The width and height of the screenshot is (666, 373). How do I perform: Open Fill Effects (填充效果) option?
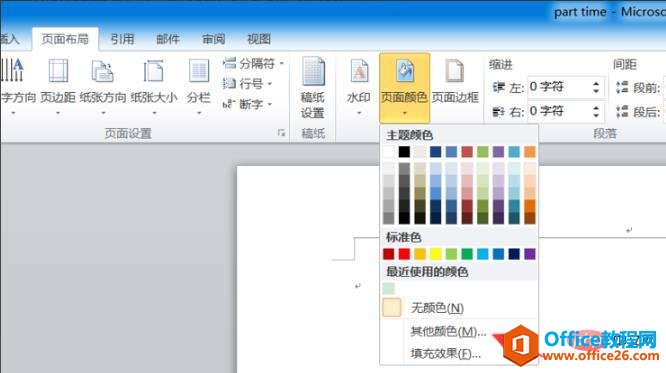[459, 353]
